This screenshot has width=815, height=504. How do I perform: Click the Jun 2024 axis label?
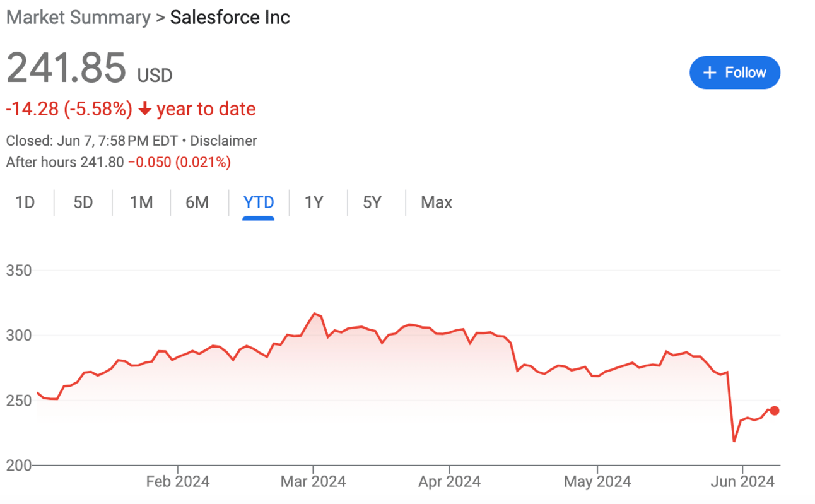[x=742, y=482]
